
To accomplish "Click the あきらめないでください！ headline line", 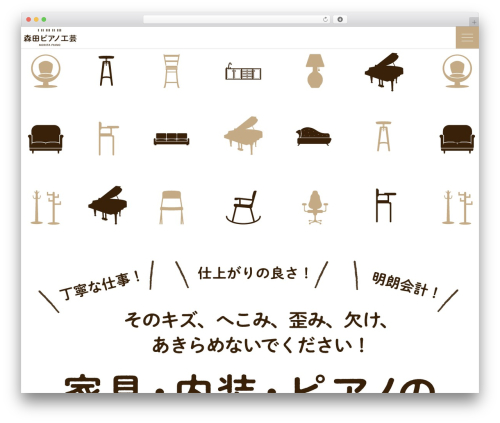I will 259,345.
